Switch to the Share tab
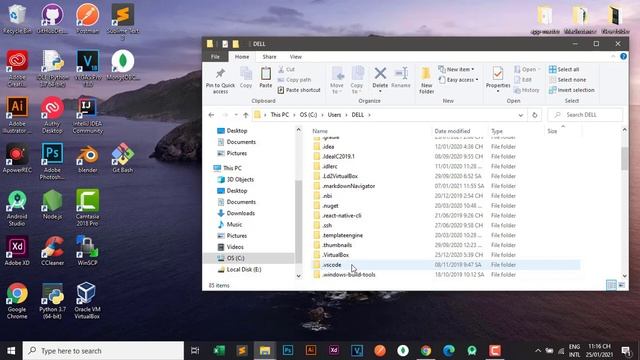 click(x=269, y=57)
